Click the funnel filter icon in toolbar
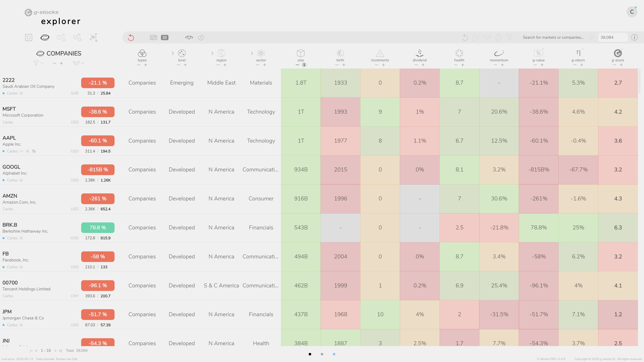644x362 pixels. click(x=509, y=38)
